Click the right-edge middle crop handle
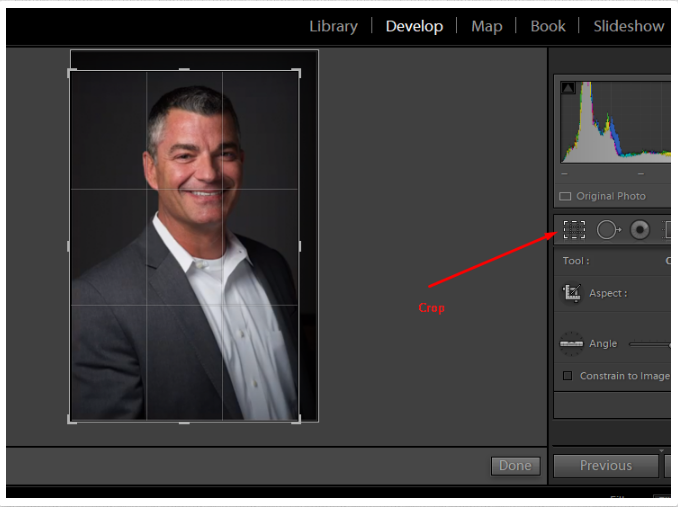This screenshot has height=507, width=678. [300, 246]
